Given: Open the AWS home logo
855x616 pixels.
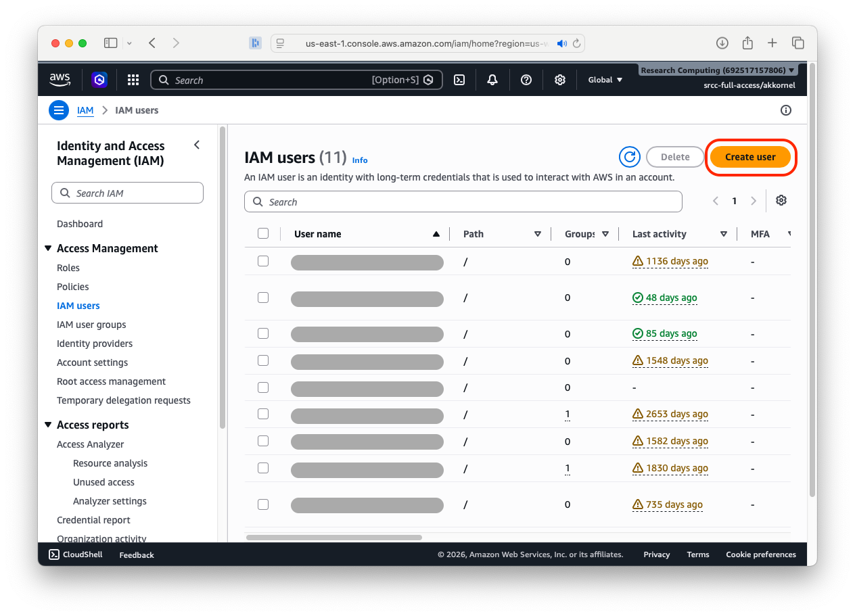Looking at the screenshot, I should coord(60,80).
